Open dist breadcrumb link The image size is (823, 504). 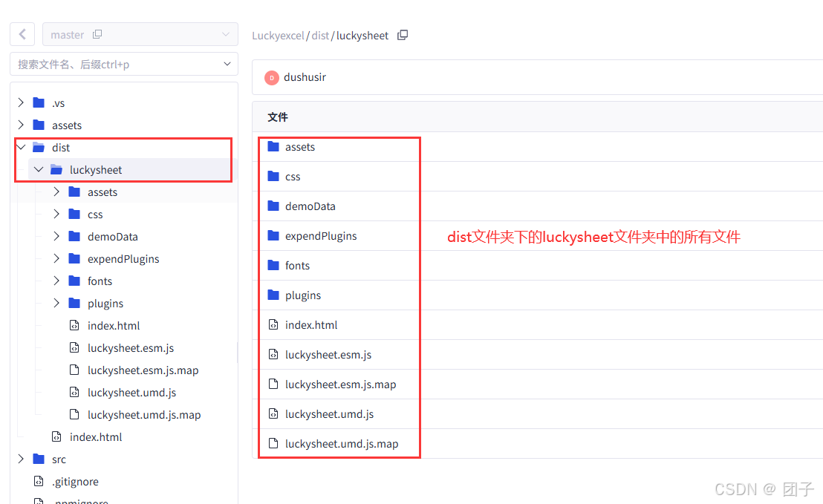(x=320, y=36)
